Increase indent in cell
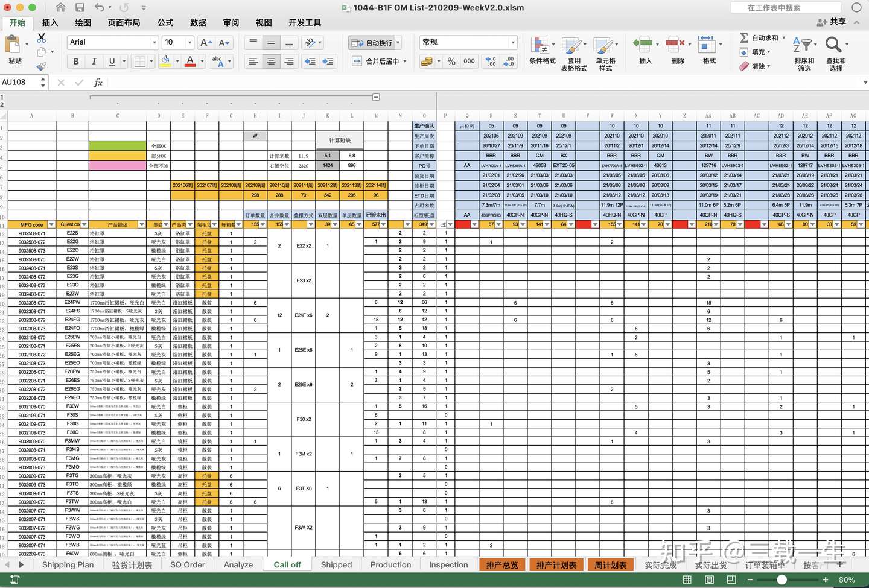This screenshot has width=869, height=588. click(328, 61)
